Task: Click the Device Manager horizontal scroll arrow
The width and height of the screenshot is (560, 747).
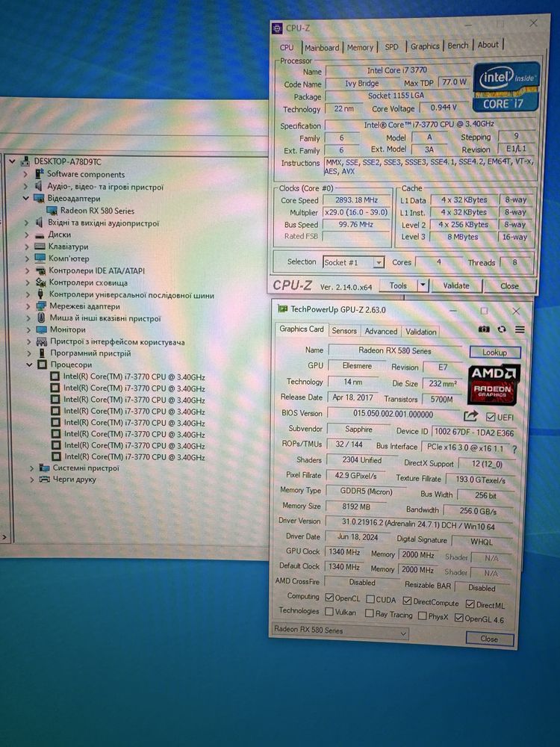Action: click(x=4, y=537)
